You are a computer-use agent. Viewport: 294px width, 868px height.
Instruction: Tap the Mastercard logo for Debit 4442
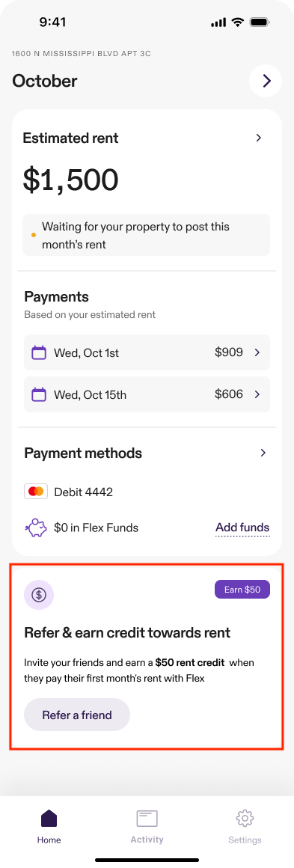(x=36, y=492)
